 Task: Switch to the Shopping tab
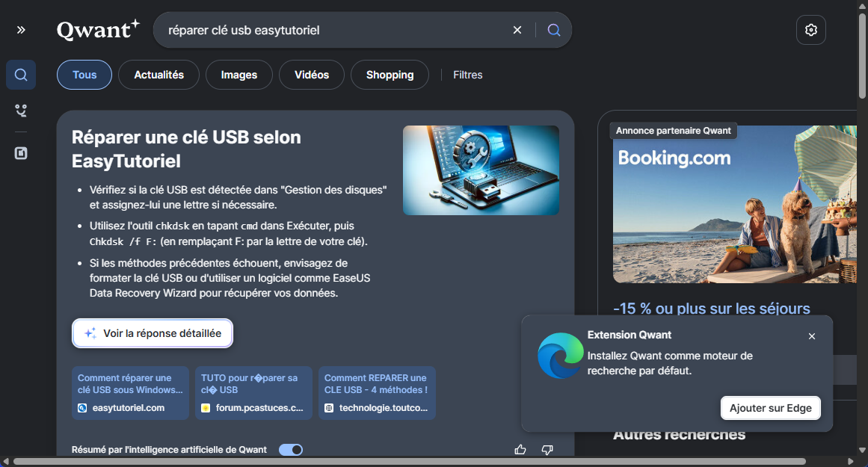[x=390, y=75]
